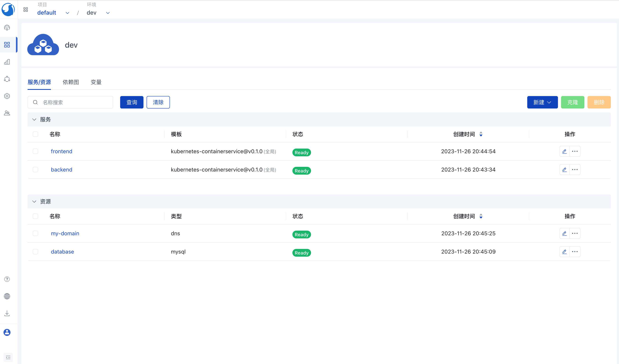
Task: Select the applications grid icon in the sidebar
Action: (7, 45)
